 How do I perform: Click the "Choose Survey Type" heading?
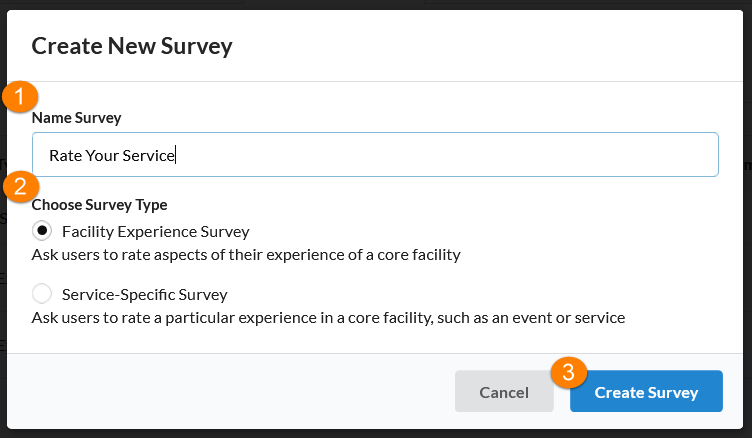[99, 205]
